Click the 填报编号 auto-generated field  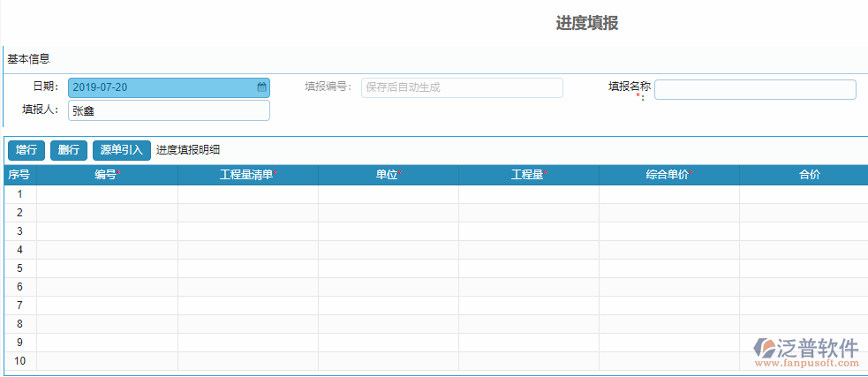[461, 87]
